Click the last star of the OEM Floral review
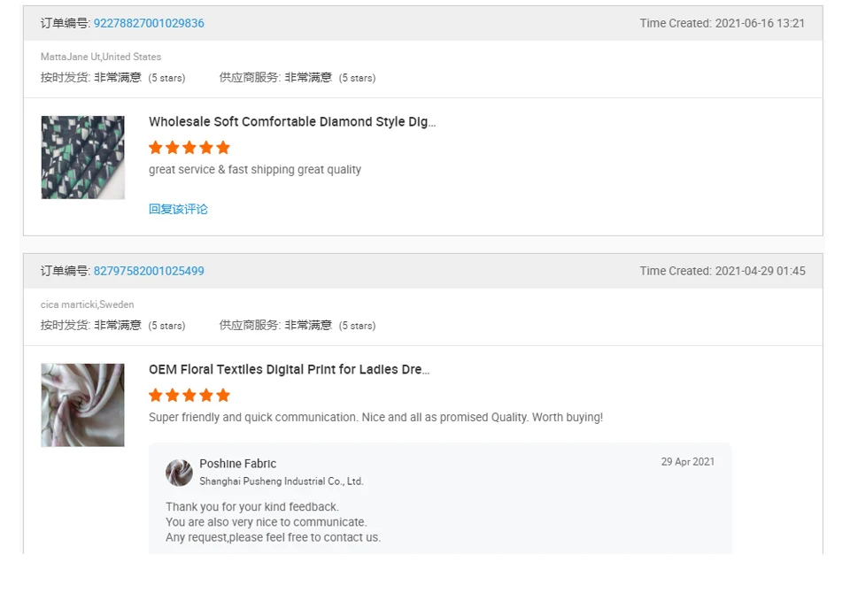Screen dimensions: 850x616 click(223, 396)
